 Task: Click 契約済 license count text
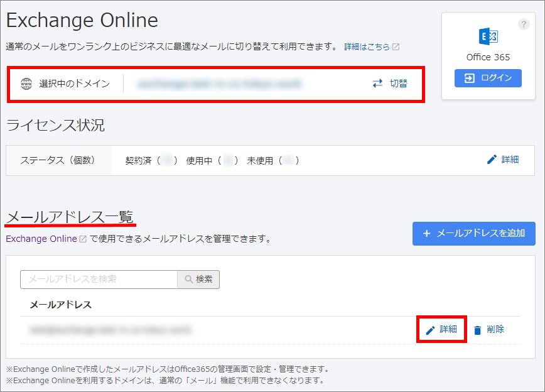pos(151,160)
